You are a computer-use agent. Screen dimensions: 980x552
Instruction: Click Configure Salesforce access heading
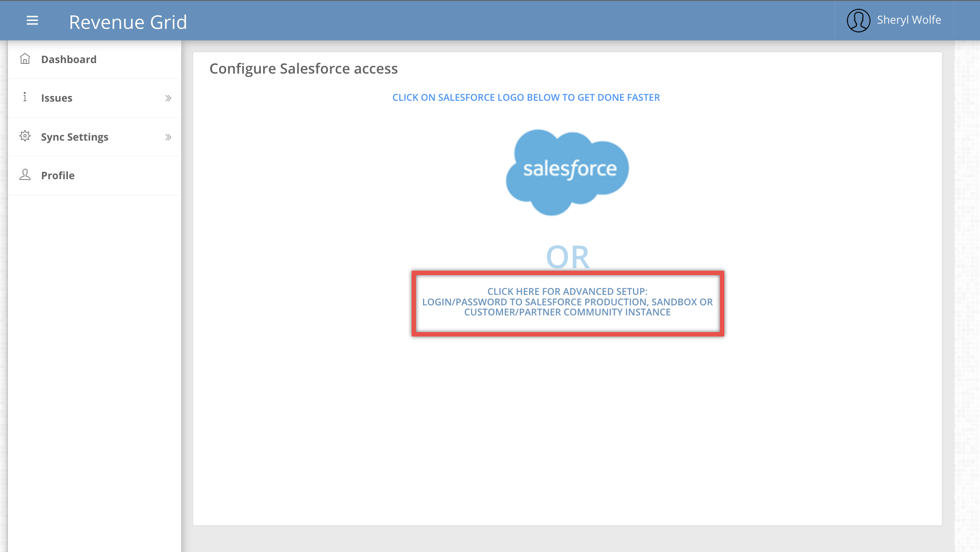tap(303, 69)
